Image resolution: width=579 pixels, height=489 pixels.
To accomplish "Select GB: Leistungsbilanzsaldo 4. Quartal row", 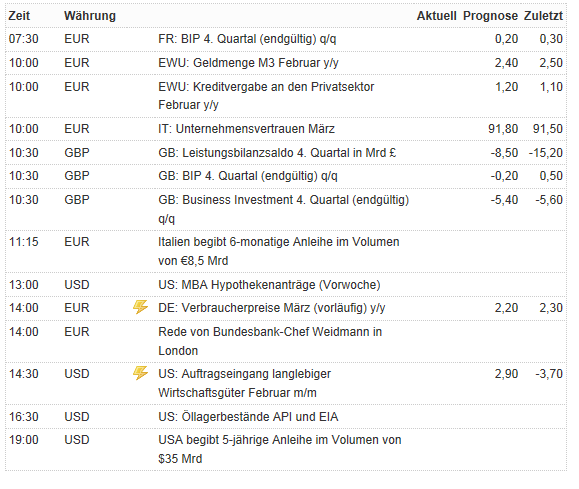I will tap(286, 153).
